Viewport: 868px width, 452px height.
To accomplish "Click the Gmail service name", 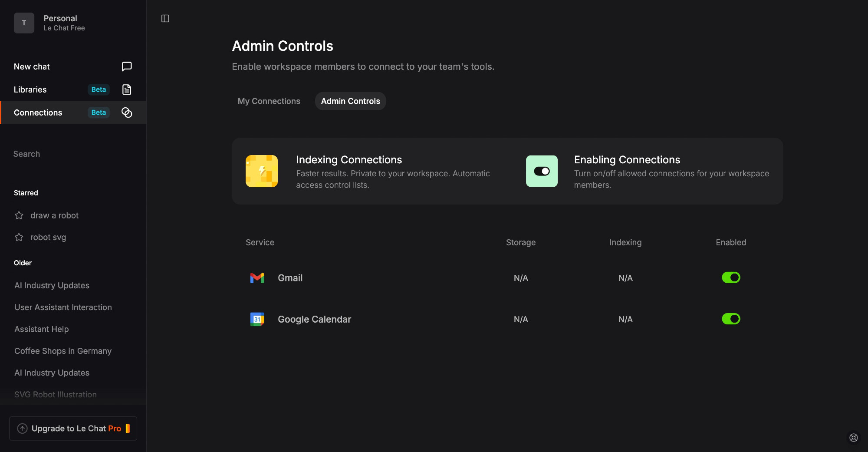I will [x=290, y=278].
